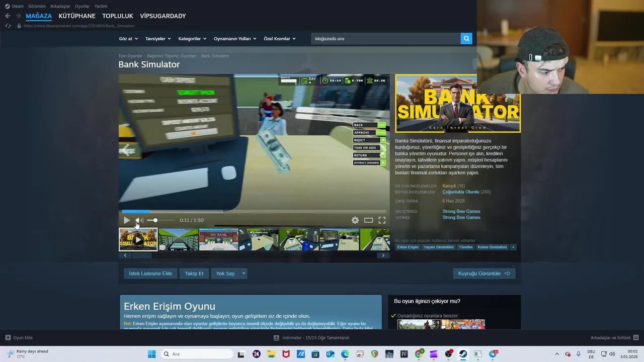Click the Windows taskbar search box
Viewport: 644px width, 362px height.
click(x=197, y=354)
